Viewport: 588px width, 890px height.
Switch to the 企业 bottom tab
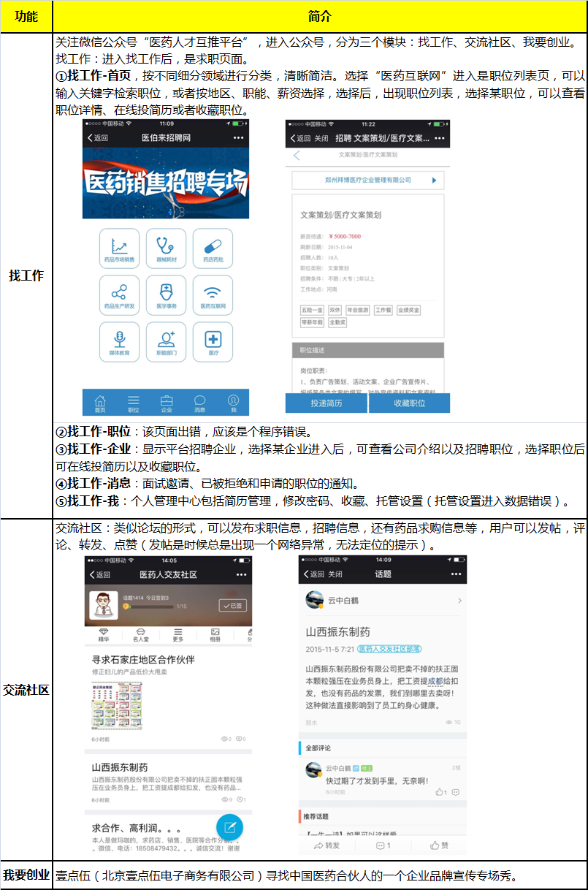coord(167,403)
